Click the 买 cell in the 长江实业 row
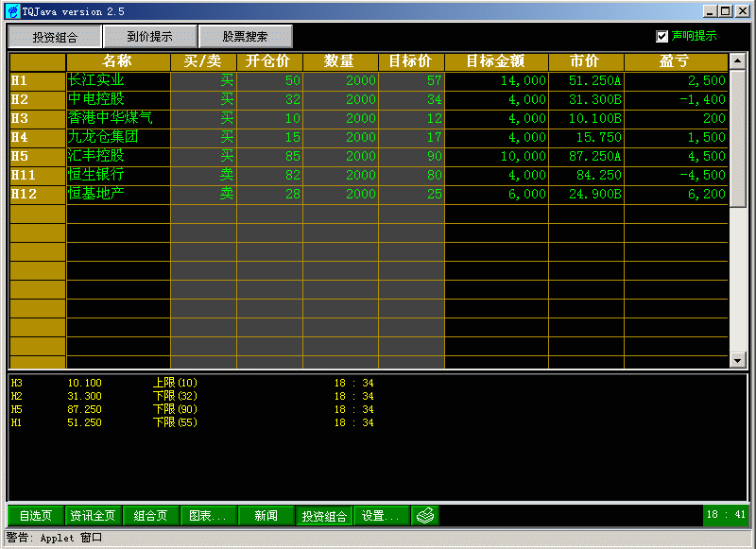 203,80
